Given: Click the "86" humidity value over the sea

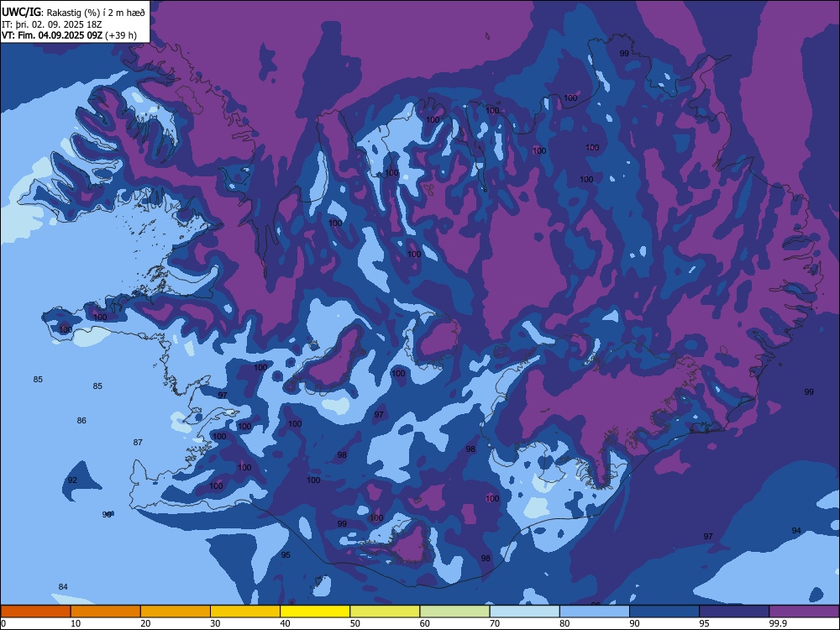Looking at the screenshot, I should click(81, 421).
